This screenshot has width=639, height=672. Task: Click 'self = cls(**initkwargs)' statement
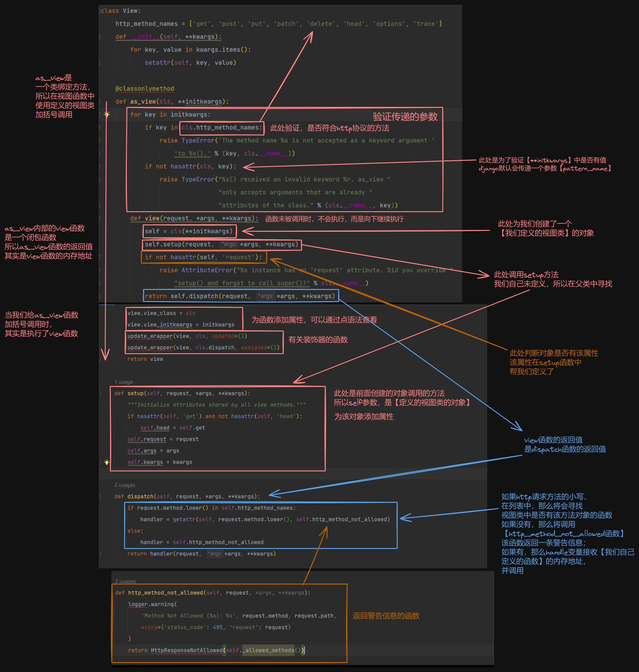click(189, 231)
